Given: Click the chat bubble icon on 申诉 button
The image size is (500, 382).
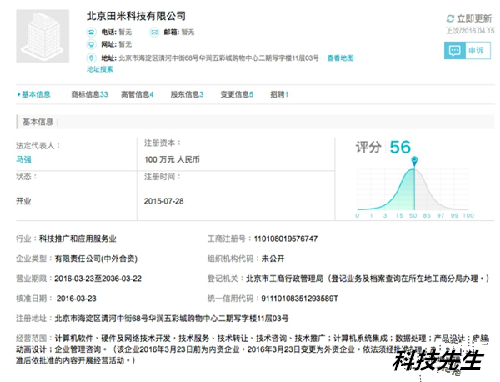Looking at the screenshot, I should click(x=455, y=51).
